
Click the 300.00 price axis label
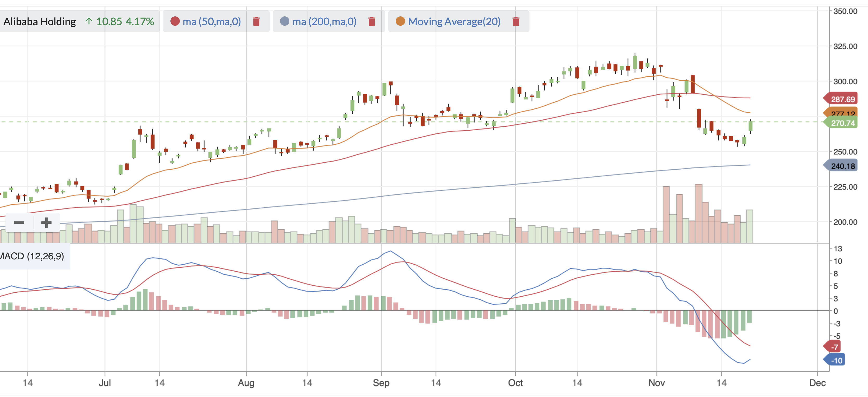[845, 81]
